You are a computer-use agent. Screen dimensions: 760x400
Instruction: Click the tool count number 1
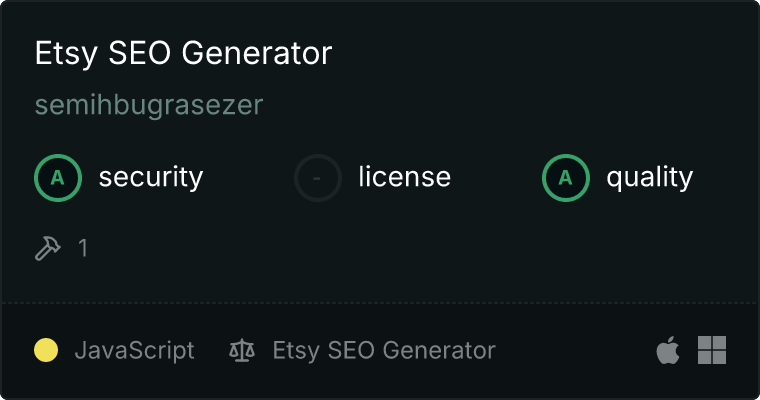pos(83,248)
